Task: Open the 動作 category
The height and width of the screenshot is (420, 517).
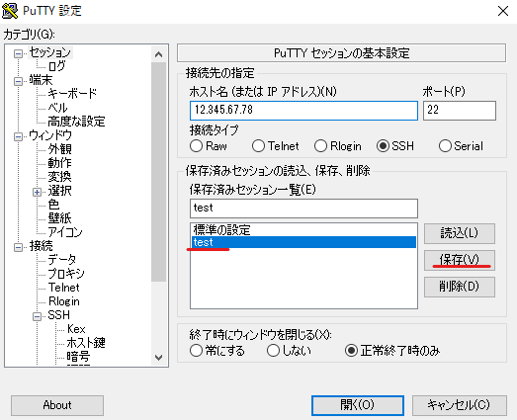Action: (59, 163)
